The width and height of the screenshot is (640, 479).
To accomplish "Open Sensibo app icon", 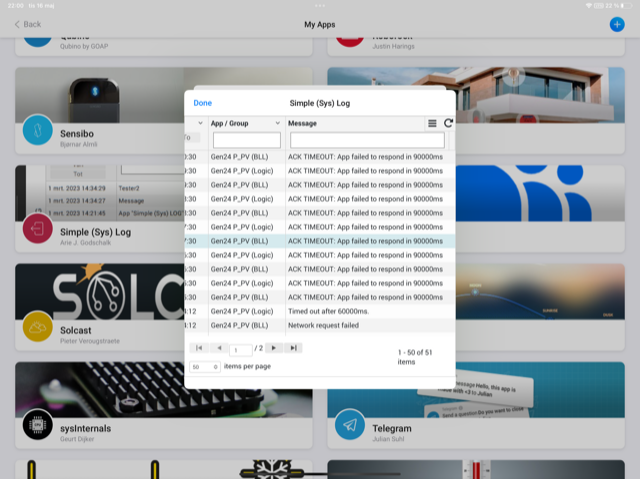I will coord(38,130).
